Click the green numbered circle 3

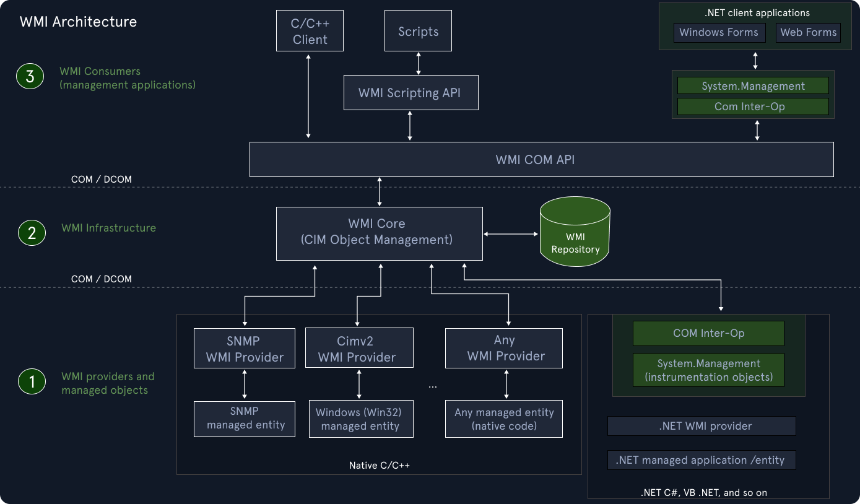click(30, 76)
